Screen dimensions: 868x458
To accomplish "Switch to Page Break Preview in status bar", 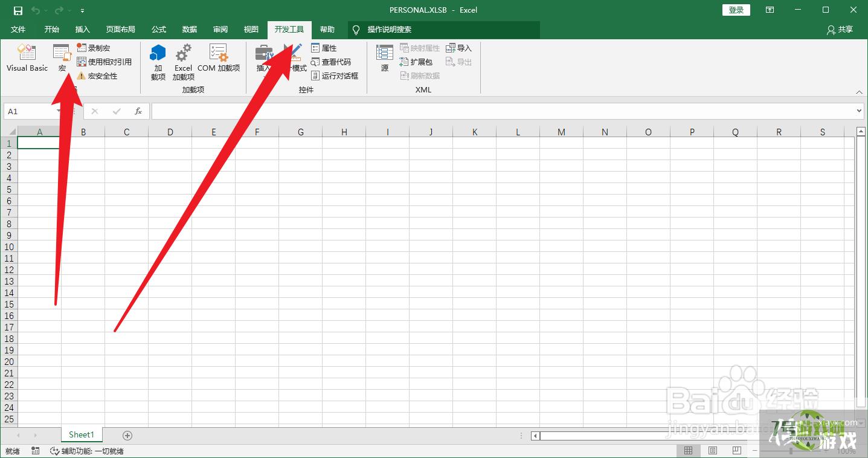I will [737, 451].
